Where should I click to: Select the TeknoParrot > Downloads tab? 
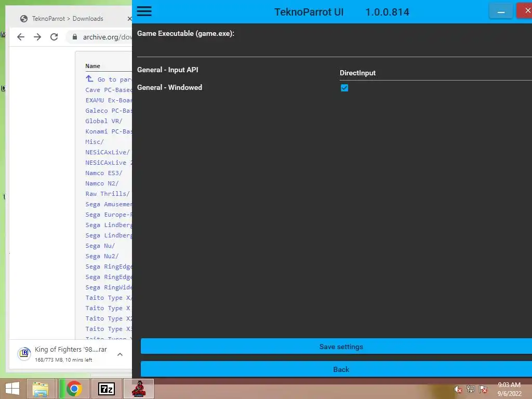tap(68, 19)
